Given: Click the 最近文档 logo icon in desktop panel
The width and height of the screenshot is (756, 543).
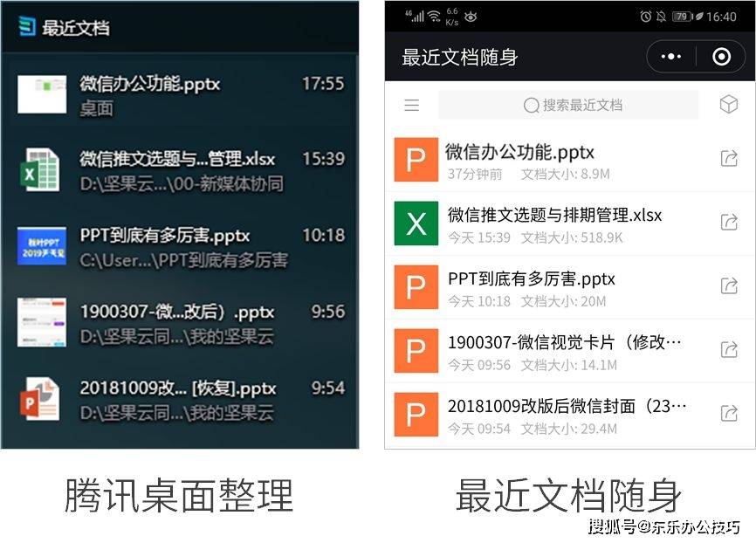Looking at the screenshot, I should click(x=27, y=26).
